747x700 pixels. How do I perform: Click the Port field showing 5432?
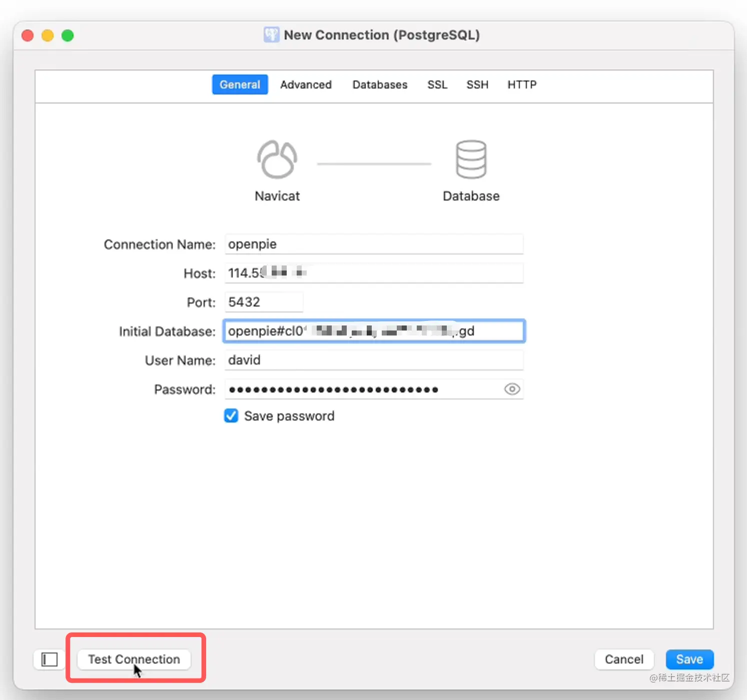pos(264,302)
